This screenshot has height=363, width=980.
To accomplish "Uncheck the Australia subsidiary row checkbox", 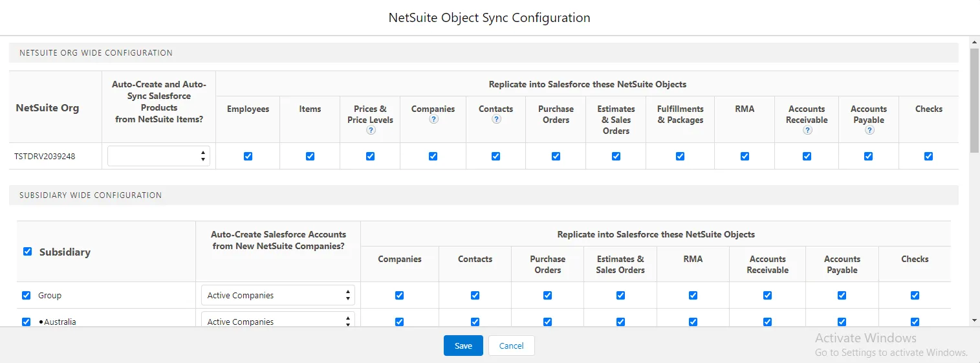I will tap(26, 322).
